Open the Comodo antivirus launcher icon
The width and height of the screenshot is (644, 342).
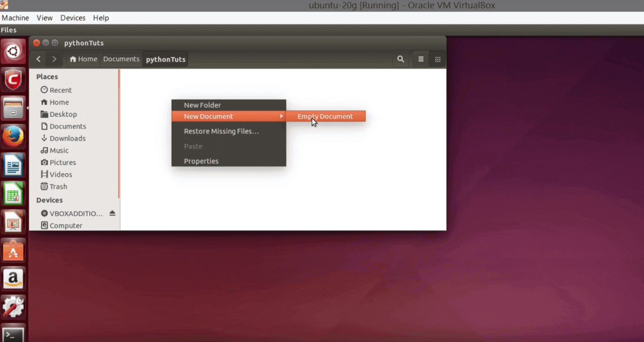pyautogui.click(x=13, y=79)
